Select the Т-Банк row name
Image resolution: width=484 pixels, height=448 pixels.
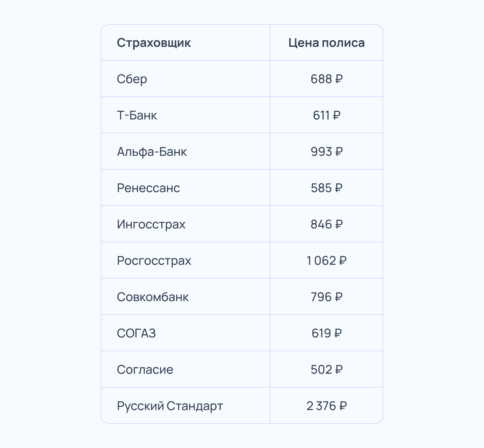point(137,115)
